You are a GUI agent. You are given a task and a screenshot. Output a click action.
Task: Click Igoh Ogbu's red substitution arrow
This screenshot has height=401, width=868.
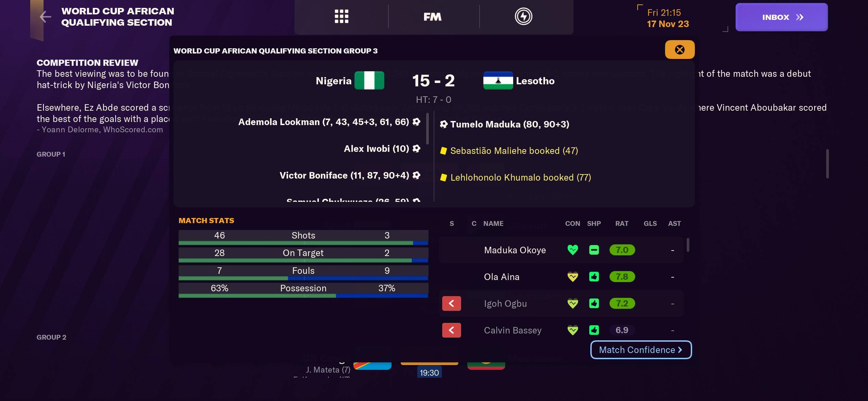tap(451, 304)
